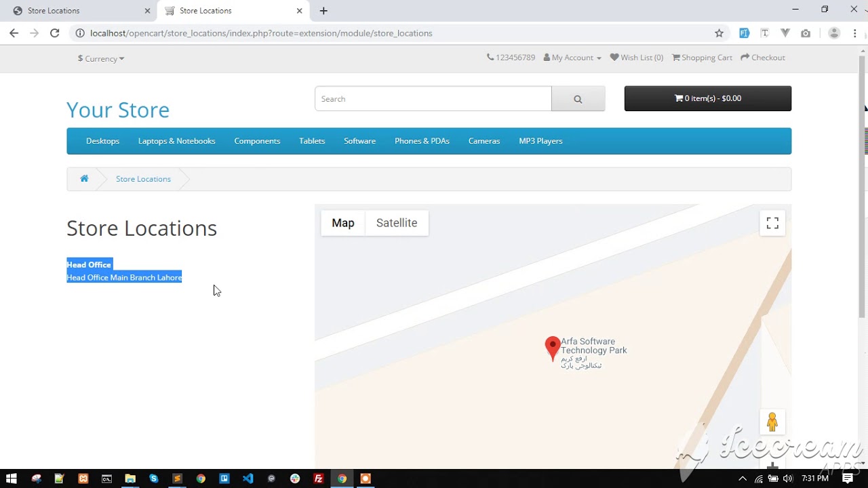Click the Your Store logo
The image size is (868, 488).
[118, 110]
